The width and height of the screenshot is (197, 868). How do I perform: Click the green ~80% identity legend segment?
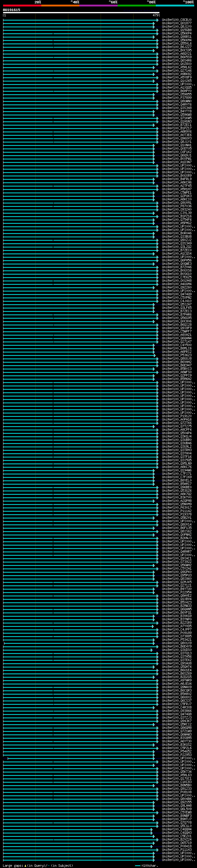pyautogui.click(x=137, y=6)
